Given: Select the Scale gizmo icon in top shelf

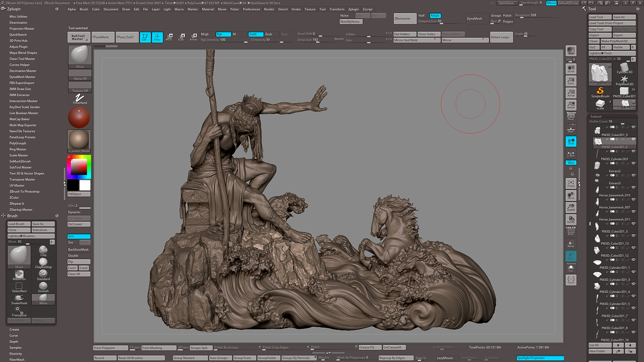Looking at the screenshot, I should [x=181, y=37].
